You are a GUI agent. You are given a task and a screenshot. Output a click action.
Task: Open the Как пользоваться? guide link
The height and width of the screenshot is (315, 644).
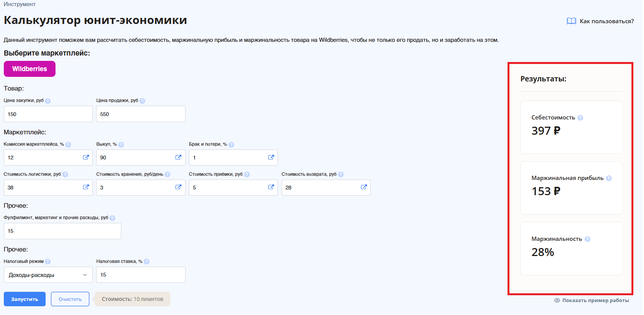coord(601,21)
